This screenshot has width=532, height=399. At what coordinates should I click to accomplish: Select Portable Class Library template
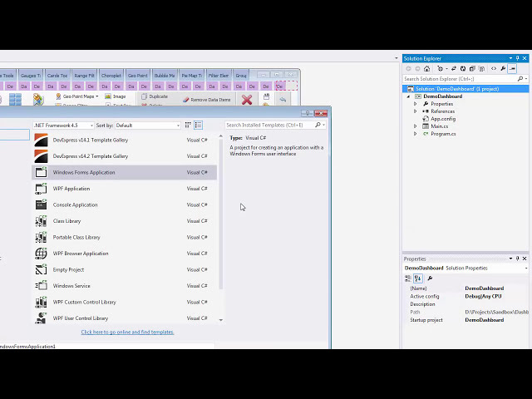(x=124, y=237)
